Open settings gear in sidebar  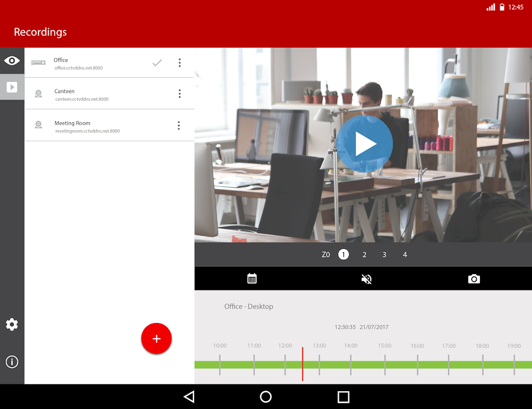[12, 325]
